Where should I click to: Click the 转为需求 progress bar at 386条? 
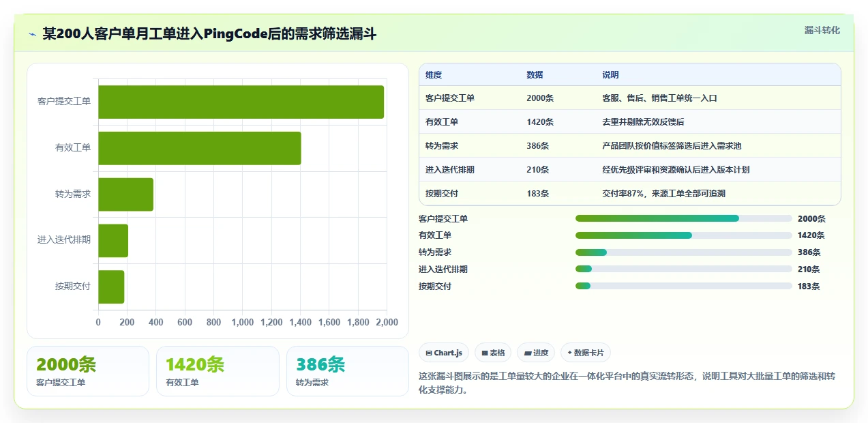(684, 252)
